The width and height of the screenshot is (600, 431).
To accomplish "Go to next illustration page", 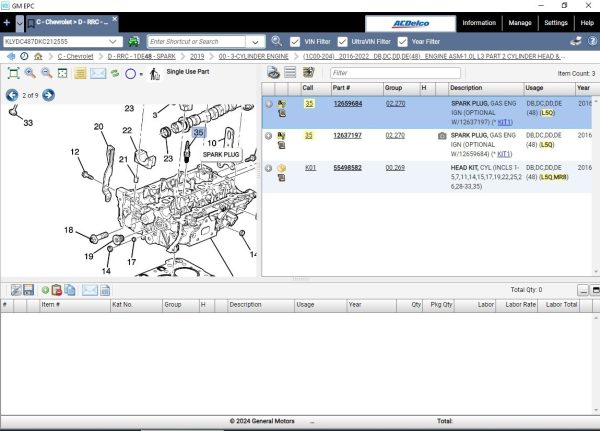I will [48, 95].
